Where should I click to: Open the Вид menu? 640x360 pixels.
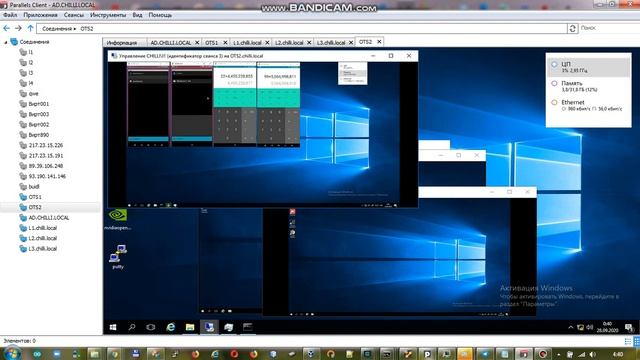pyautogui.click(x=137, y=15)
